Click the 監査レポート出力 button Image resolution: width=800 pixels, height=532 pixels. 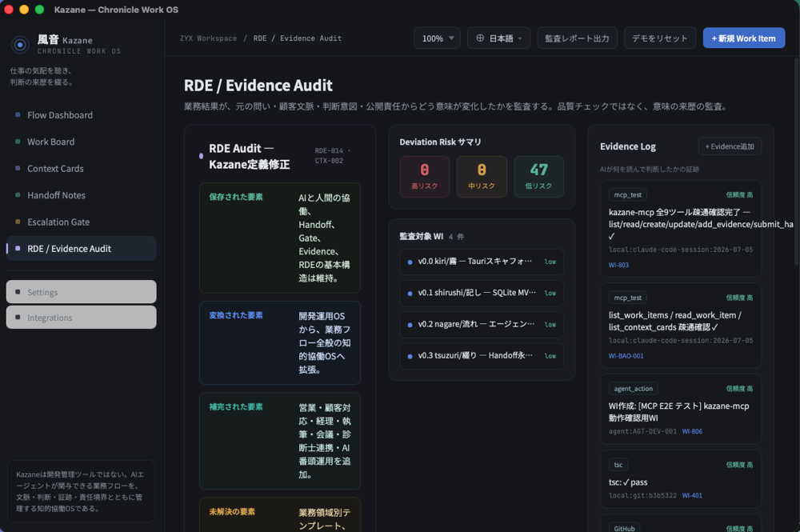point(577,38)
